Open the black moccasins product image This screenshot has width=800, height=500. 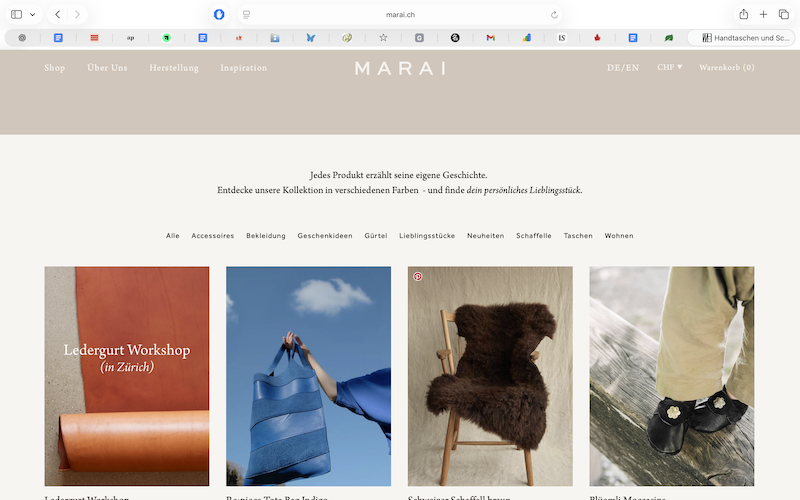click(672, 376)
